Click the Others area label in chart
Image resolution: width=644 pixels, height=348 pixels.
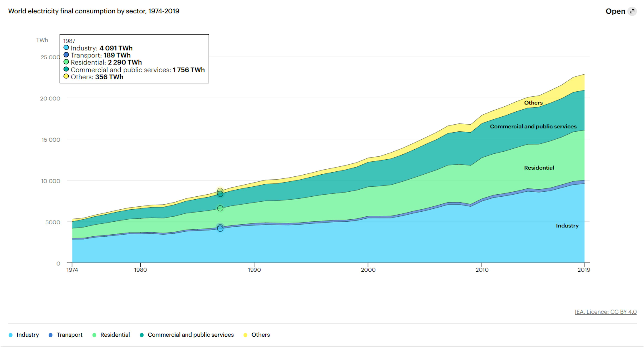(x=533, y=103)
